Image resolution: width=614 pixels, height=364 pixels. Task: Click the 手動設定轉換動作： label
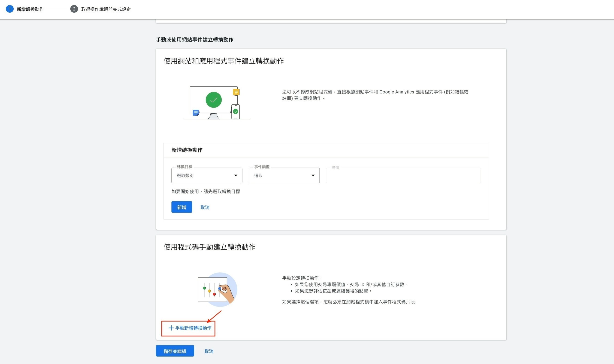click(x=302, y=278)
